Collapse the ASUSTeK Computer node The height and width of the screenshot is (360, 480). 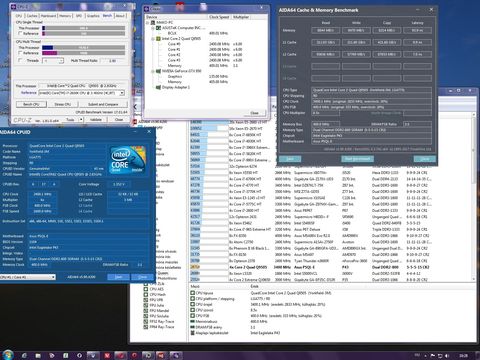coord(153,28)
